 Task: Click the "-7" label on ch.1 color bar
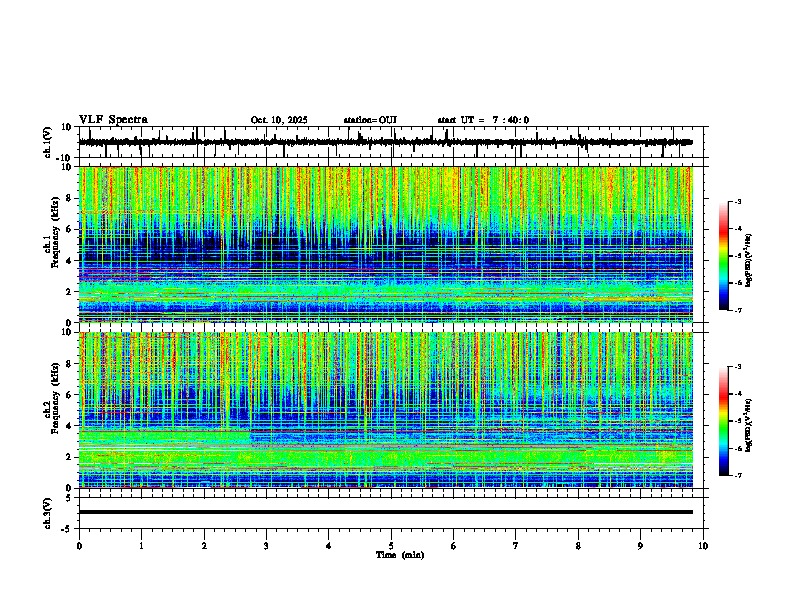pos(738,310)
